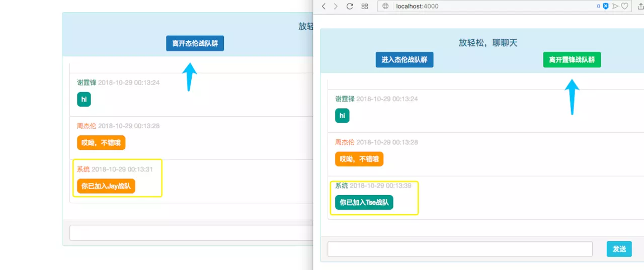Click 系统 sender name in right window
Screen dimensions: 644x270
[x=342, y=186]
